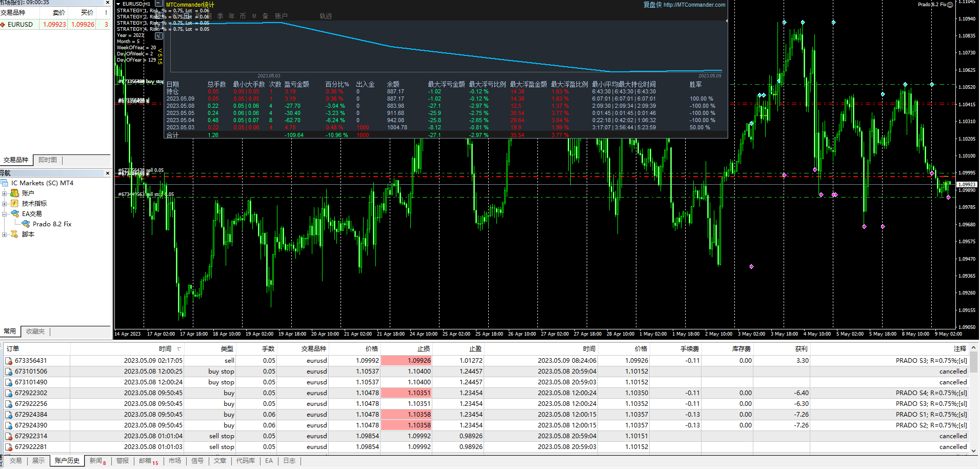Click the Prado 8.2 Fix expert advisor icon
Image resolution: width=980 pixels, height=469 pixels.
click(x=26, y=224)
